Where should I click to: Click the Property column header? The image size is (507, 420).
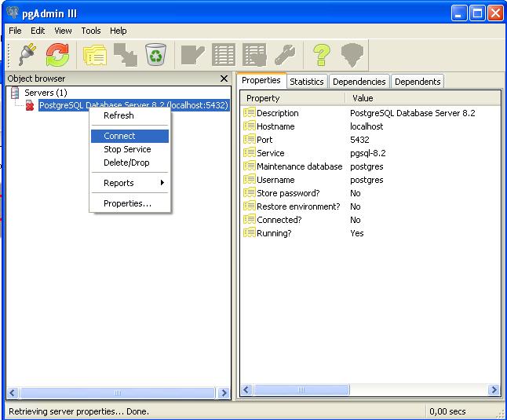(293, 98)
